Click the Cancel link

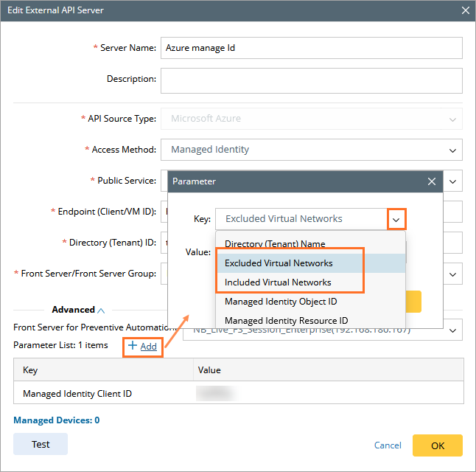coord(388,445)
